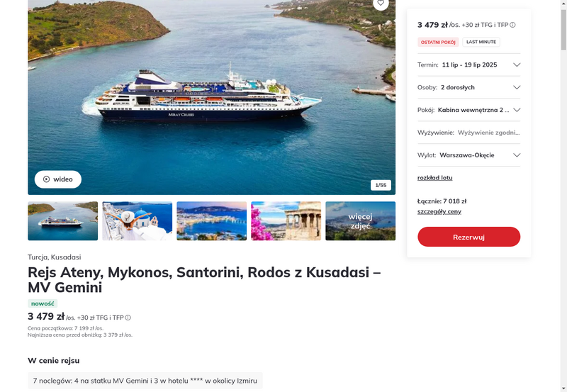The height and width of the screenshot is (392, 567).
Task: Open więcej zdjęć photo gallery
Action: coord(361,221)
